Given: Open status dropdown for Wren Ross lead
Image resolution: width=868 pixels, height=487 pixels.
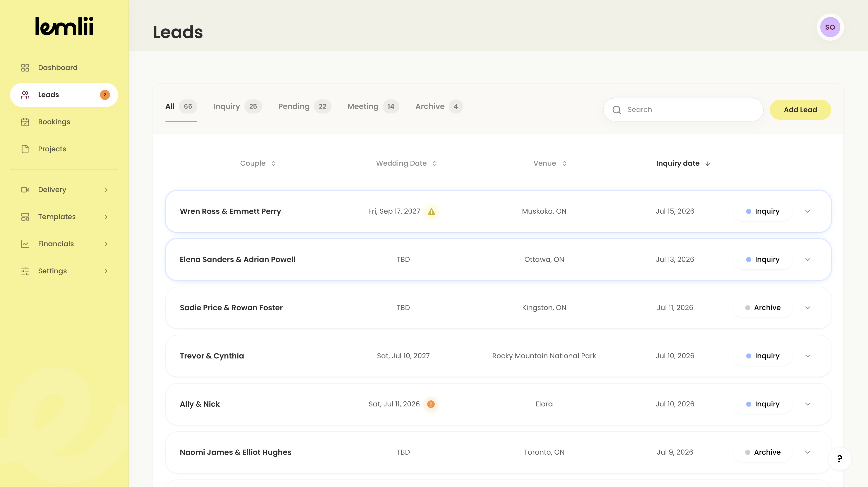Looking at the screenshot, I should tap(763, 212).
